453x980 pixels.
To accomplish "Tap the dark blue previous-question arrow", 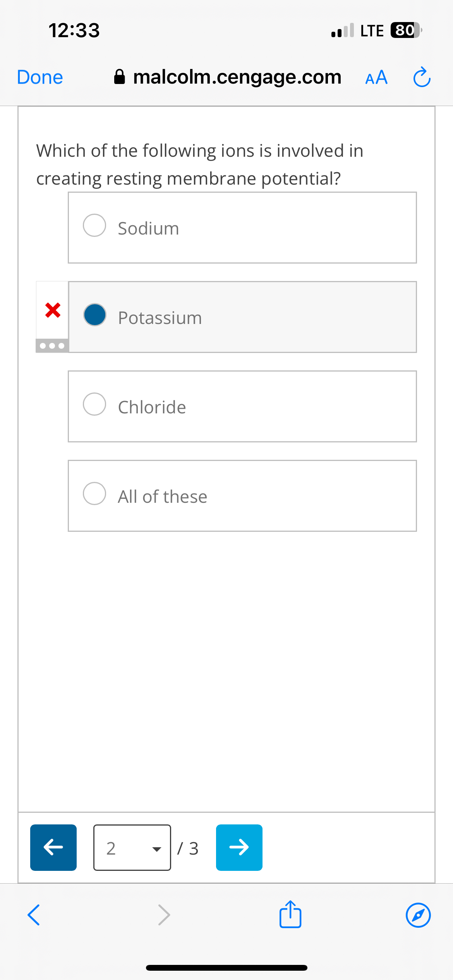I will 53,847.
